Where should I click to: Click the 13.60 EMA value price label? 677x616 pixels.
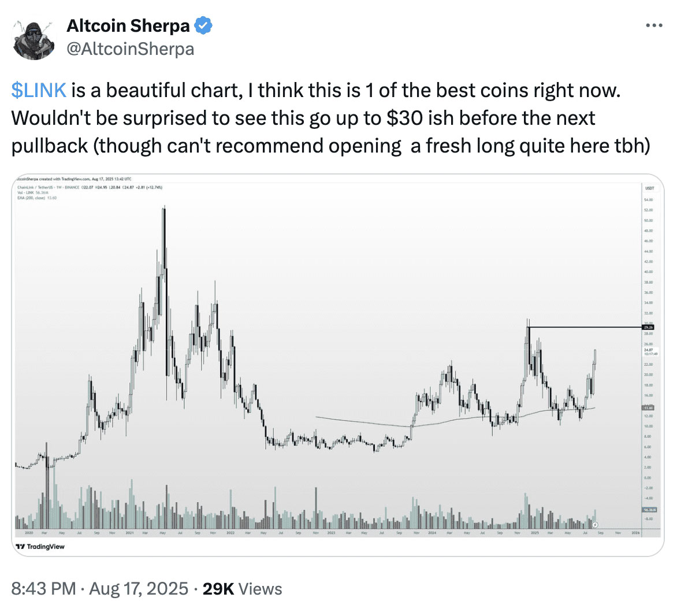pos(648,407)
